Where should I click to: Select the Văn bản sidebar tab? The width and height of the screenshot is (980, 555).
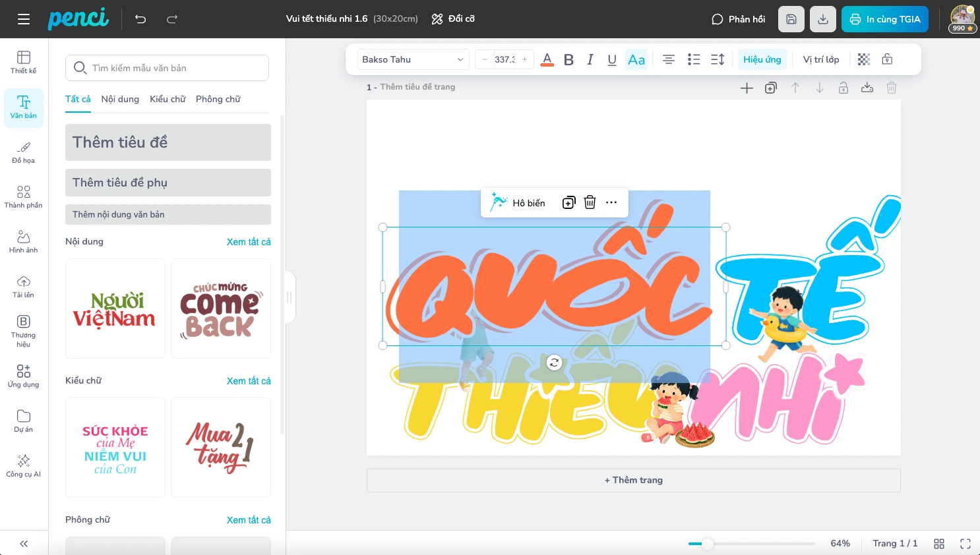point(24,107)
